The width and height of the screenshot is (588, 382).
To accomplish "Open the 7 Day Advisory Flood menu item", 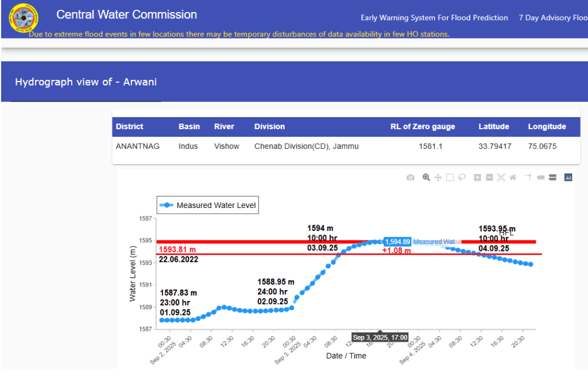I will point(552,18).
